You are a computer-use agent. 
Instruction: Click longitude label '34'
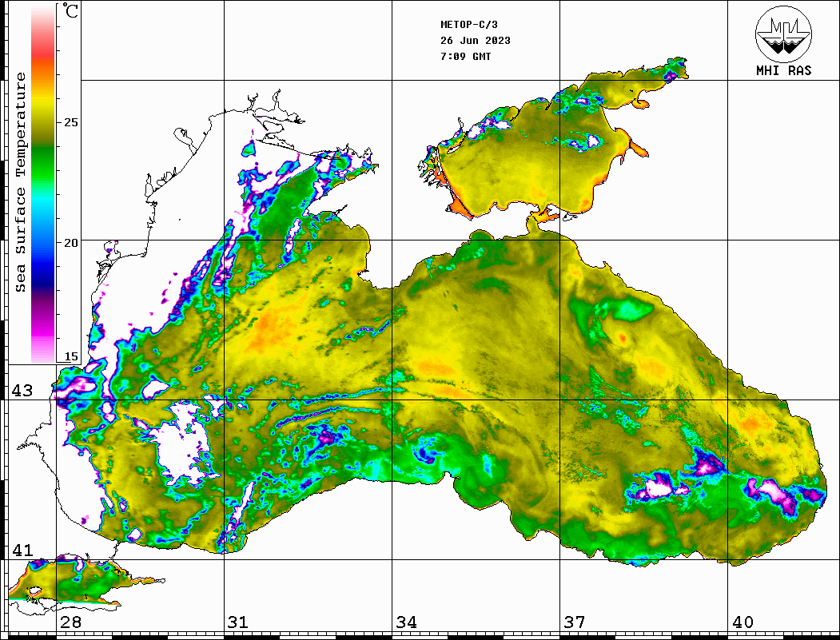[x=406, y=622]
